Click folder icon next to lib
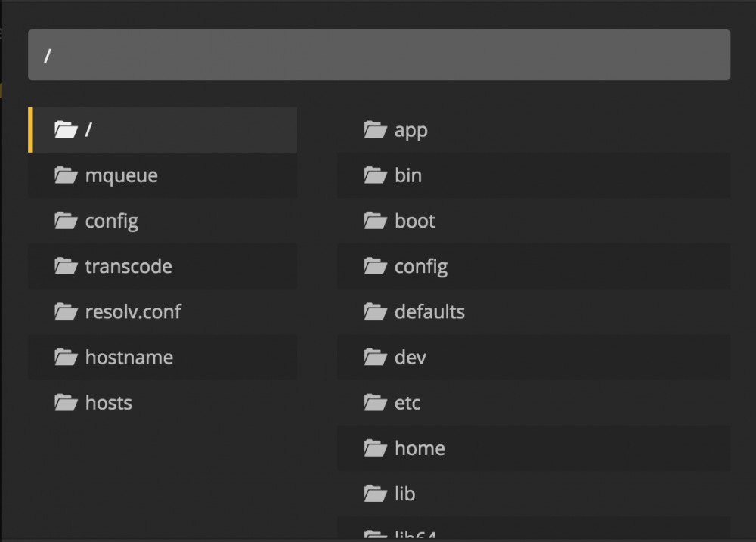This screenshot has width=756, height=542. 375,494
